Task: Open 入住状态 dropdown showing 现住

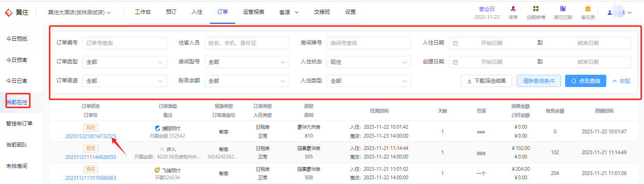Action: point(369,62)
